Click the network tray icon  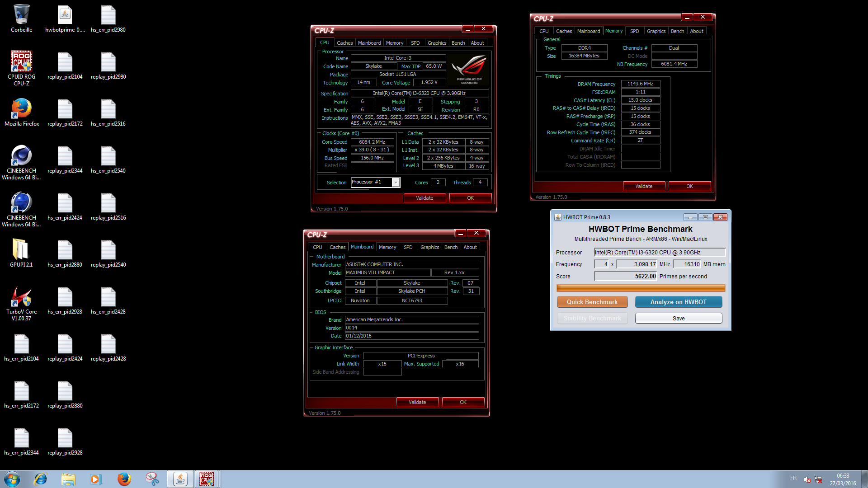tap(818, 479)
